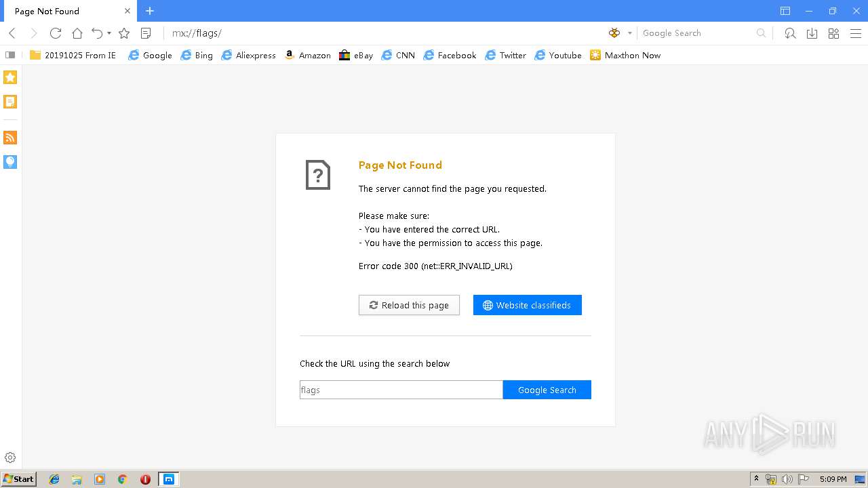868x488 pixels.
Task: Open the eBay bookmark
Action: 356,56
